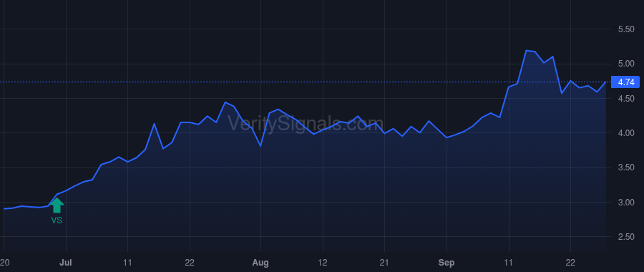Click the Aug date axis label
644x272 pixels.
click(260, 263)
